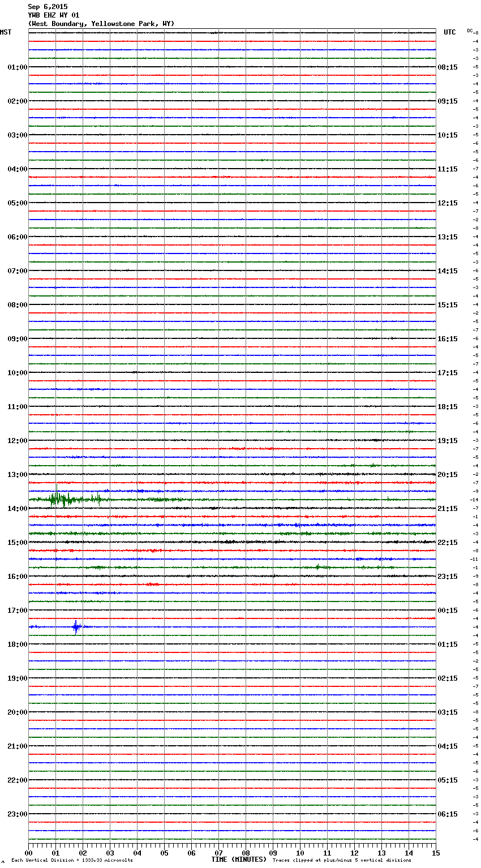Click the -14 DC offset value

pos(474,500)
